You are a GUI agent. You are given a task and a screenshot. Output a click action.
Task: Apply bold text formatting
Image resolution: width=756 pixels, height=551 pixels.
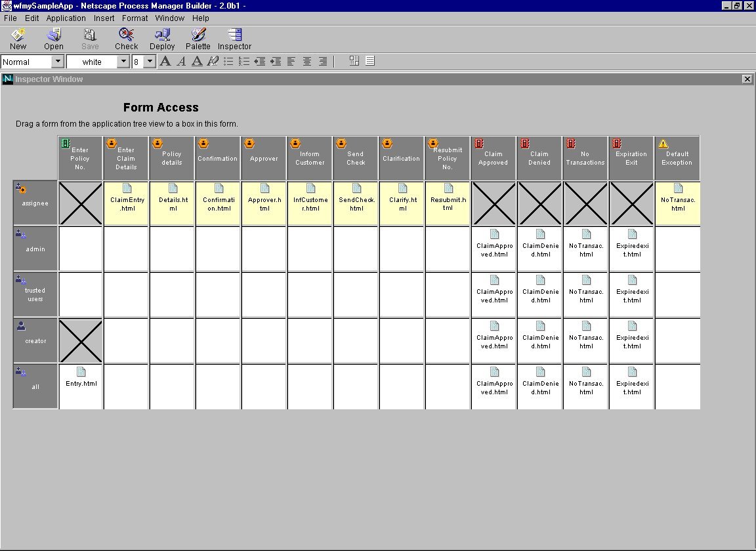(x=165, y=61)
